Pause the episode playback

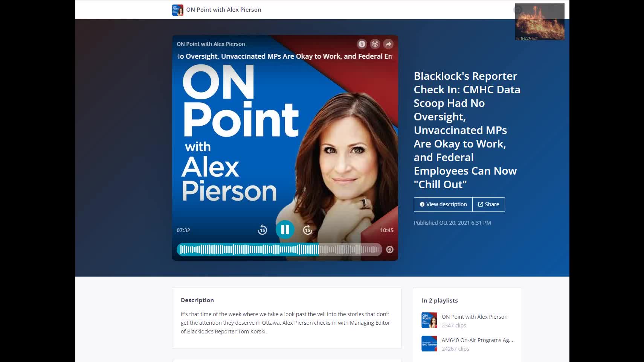click(x=285, y=230)
